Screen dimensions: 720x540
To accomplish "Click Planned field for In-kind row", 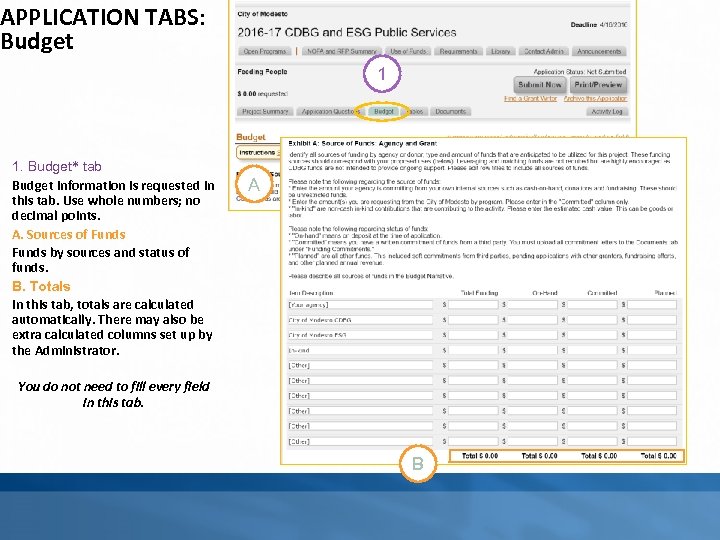I will (x=652, y=350).
